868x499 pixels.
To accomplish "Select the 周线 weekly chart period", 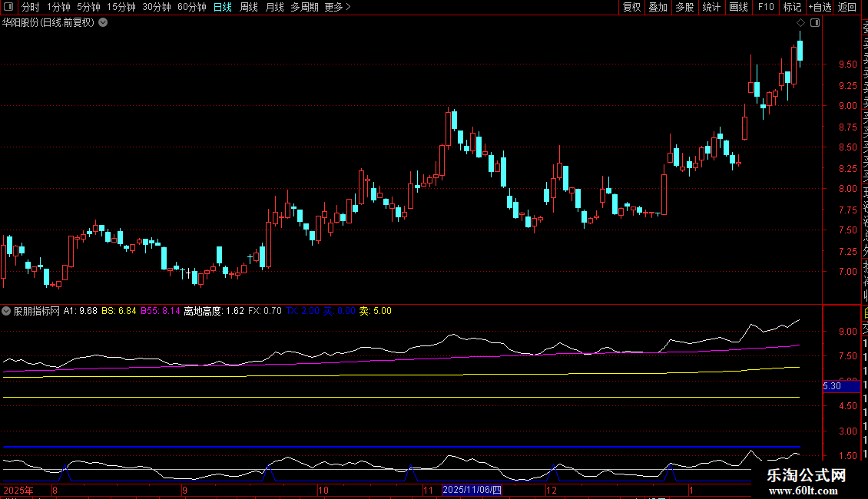I will [249, 7].
